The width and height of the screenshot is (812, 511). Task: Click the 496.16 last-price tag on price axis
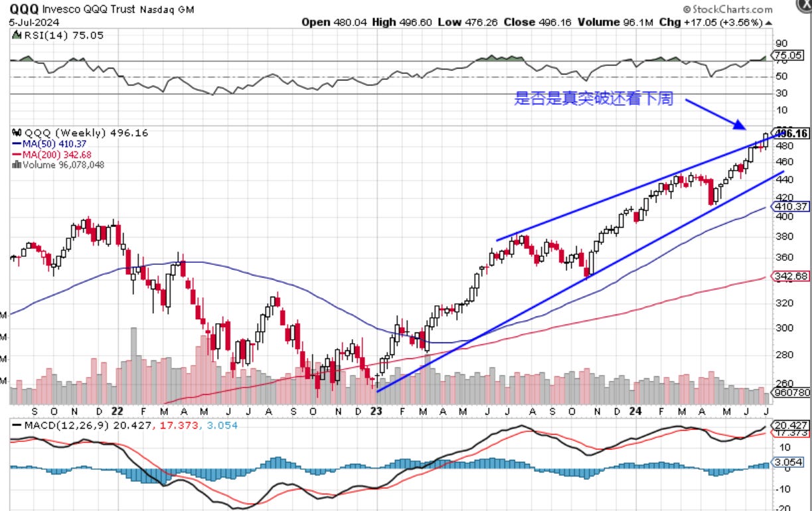coord(791,133)
